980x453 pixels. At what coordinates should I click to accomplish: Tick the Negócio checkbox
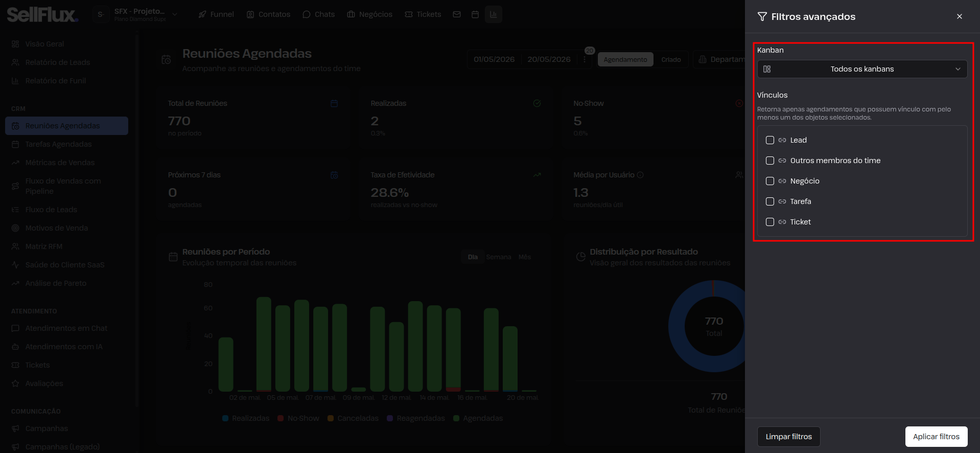770,181
